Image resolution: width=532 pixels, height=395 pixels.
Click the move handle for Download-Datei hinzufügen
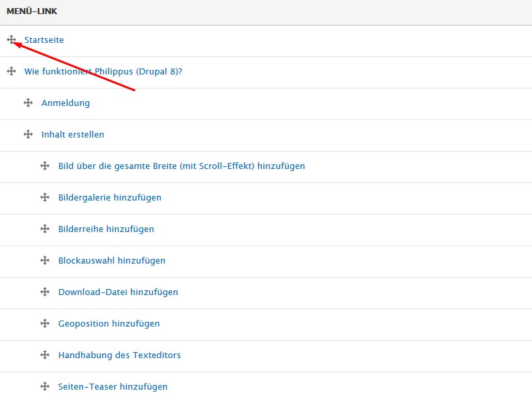click(x=45, y=292)
